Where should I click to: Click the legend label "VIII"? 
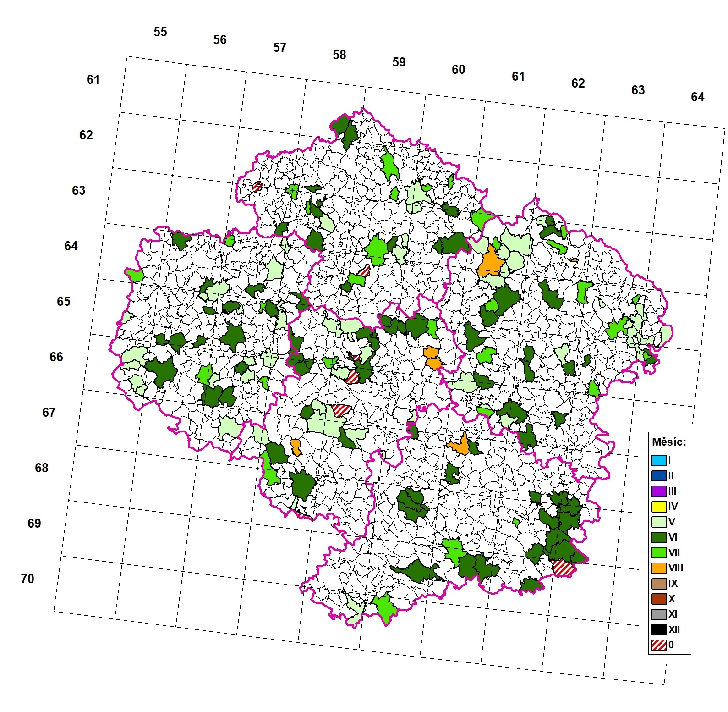[675, 568]
